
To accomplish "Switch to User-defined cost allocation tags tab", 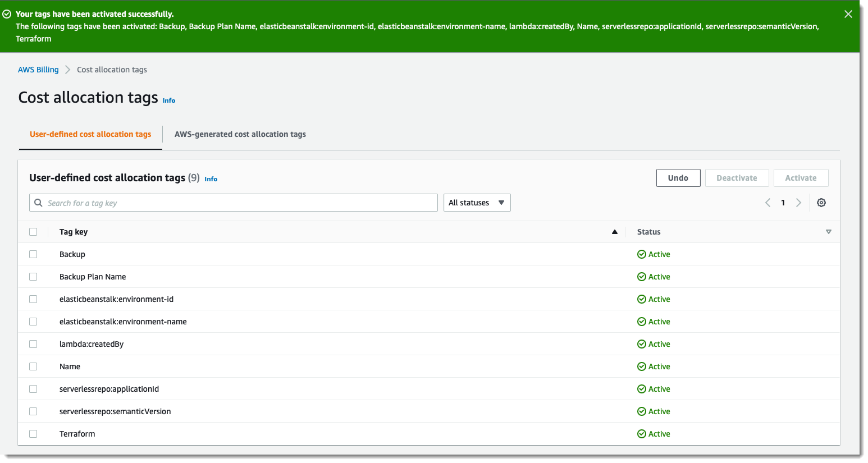I will [x=90, y=134].
